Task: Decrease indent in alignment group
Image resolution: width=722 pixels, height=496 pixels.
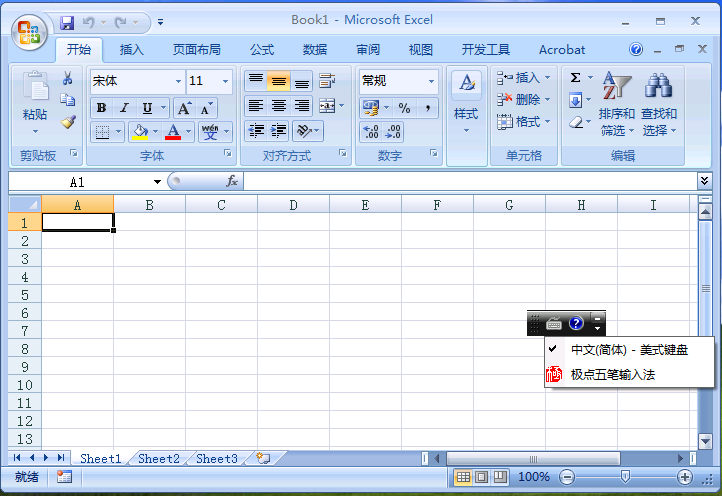Action: click(x=256, y=131)
